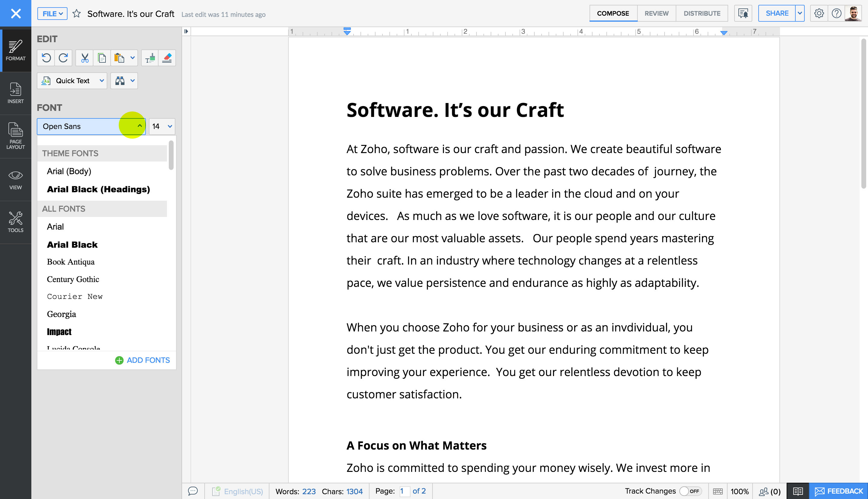868x499 pixels.
Task: Open the Insert sidebar panel
Action: [x=15, y=93]
